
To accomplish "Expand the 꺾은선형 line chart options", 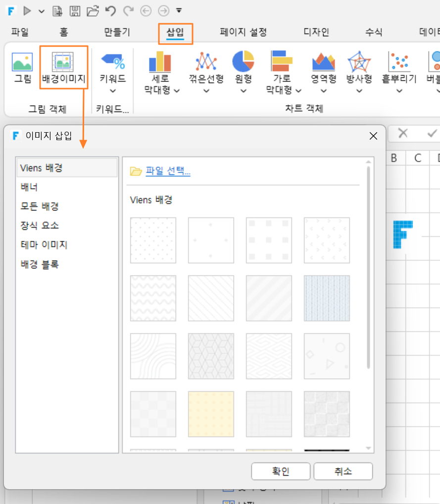I will 206,91.
